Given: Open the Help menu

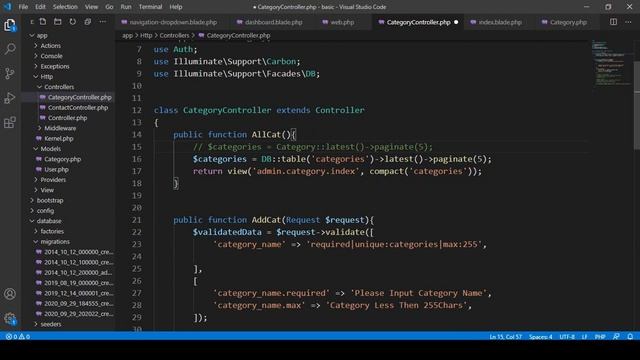Looking at the screenshot, I should pos(176,7).
